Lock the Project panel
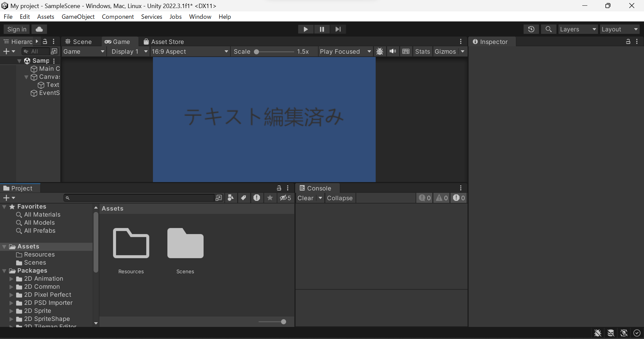Image resolution: width=644 pixels, height=339 pixels. point(279,188)
